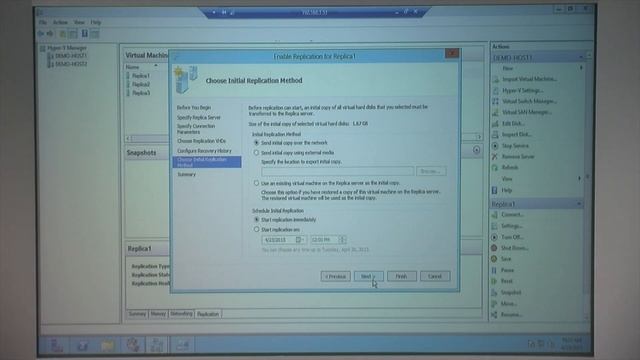Screen dimensions: 640x360
Task: Click the Previous button in the wizard
Action: [x=335, y=276]
